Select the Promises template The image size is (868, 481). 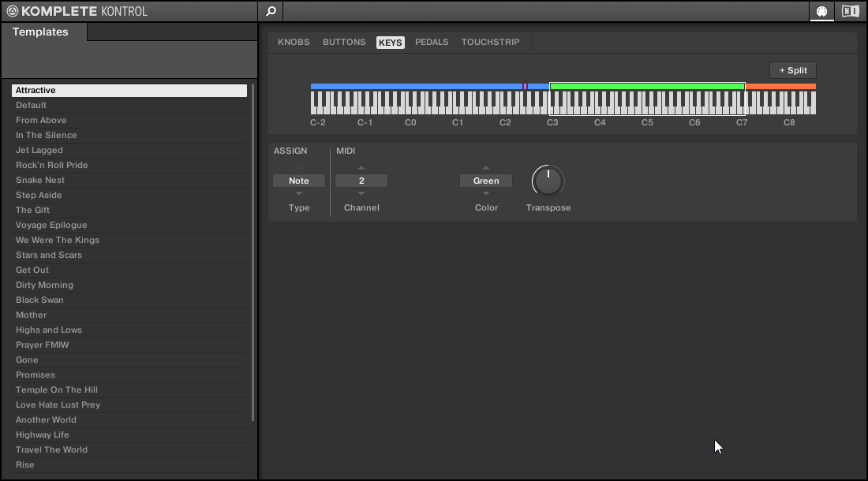(x=129, y=375)
